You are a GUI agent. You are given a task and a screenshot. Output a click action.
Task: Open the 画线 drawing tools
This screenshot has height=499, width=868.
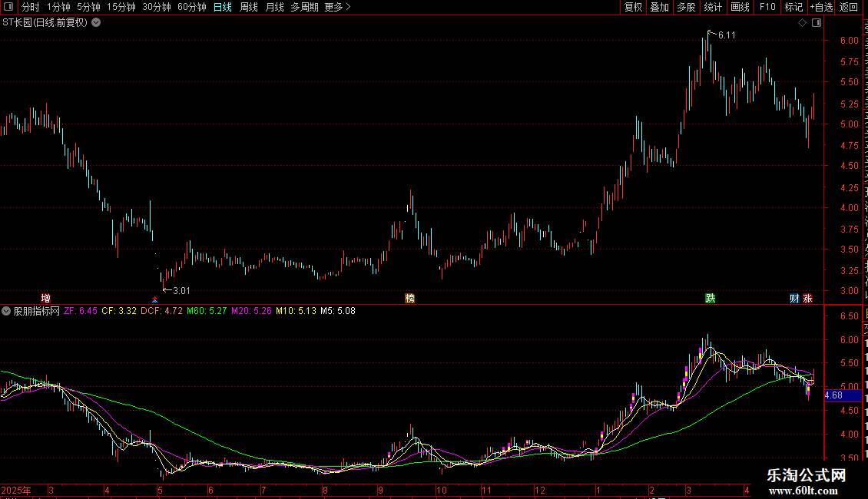click(740, 7)
